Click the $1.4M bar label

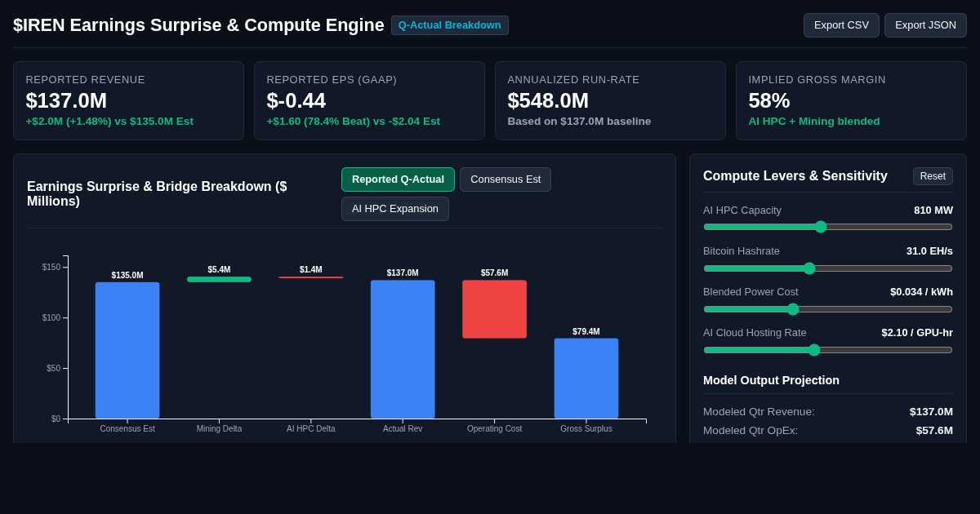click(x=311, y=270)
